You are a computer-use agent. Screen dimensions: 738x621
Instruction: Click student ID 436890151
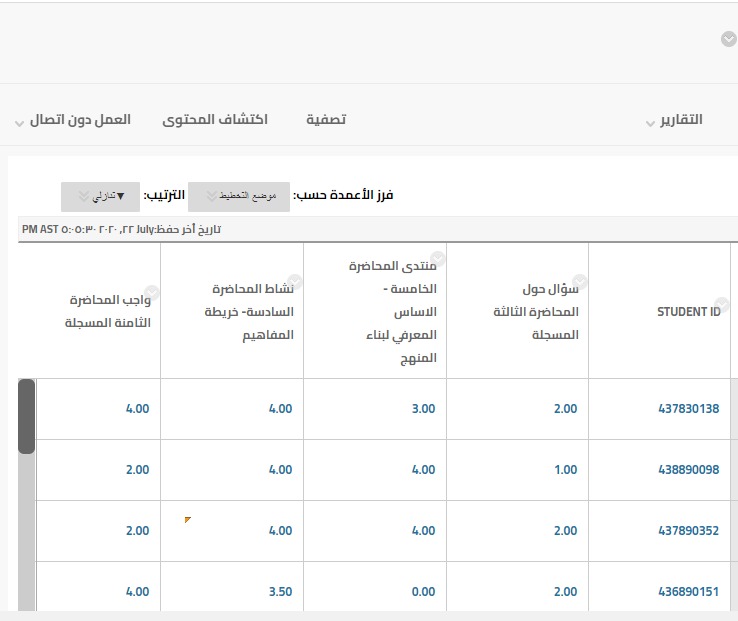click(x=688, y=592)
